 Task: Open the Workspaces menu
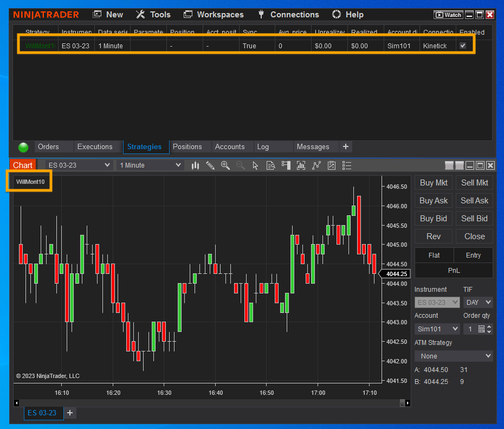point(214,15)
